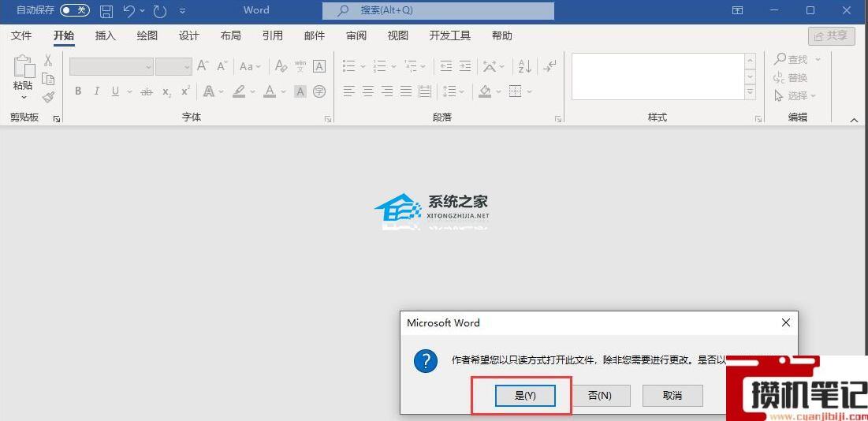This screenshot has height=421, width=868.
Task: Switch to the 设计 ribbon tab
Action: pyautogui.click(x=188, y=36)
